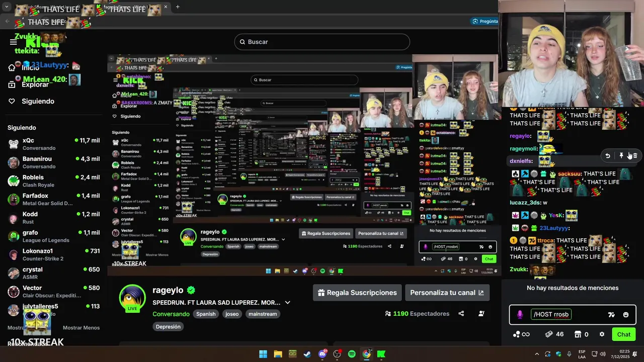Open the Conversando category link

pos(171,314)
